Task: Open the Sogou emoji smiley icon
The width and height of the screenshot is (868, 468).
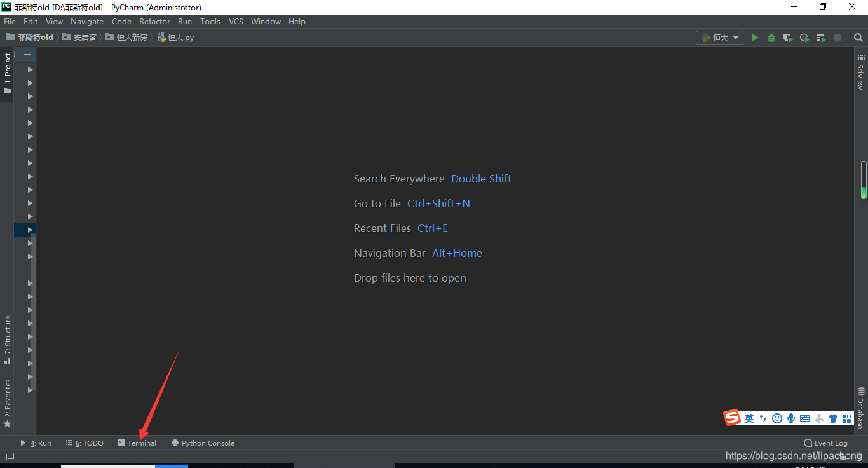Action: pos(777,418)
